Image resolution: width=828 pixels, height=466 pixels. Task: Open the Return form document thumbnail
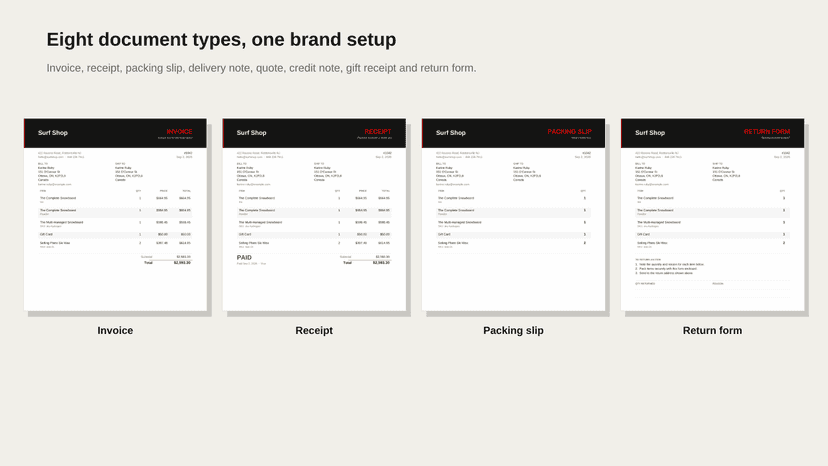(712, 215)
